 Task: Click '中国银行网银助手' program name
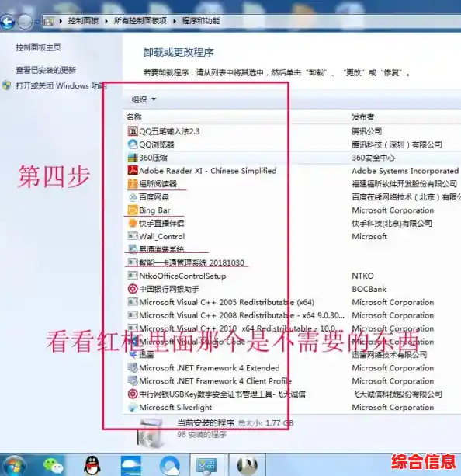pos(169,289)
